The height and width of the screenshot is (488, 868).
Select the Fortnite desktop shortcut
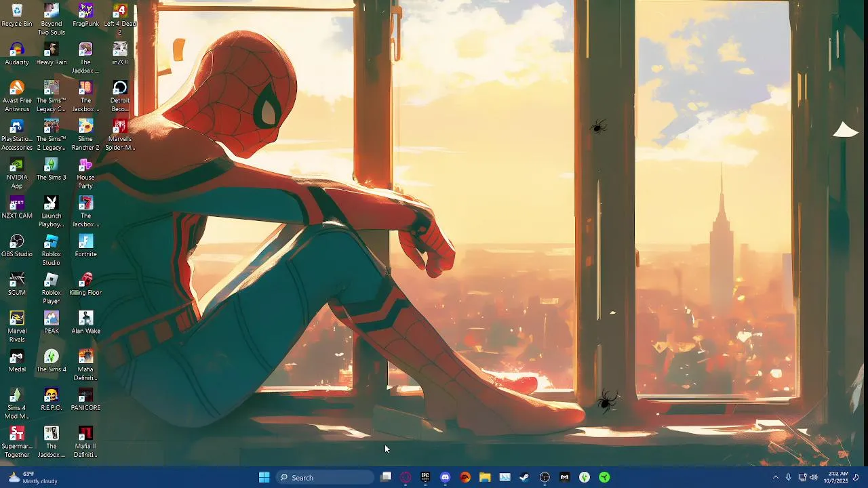tap(85, 246)
